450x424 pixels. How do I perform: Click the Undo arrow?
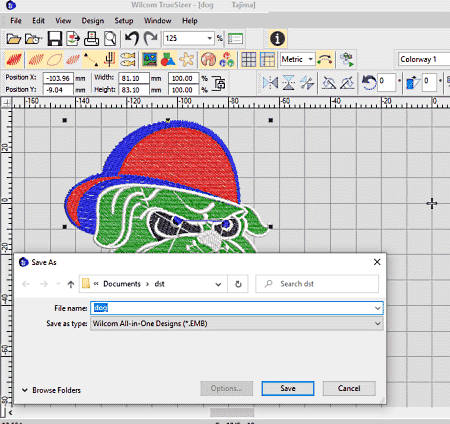tap(132, 39)
